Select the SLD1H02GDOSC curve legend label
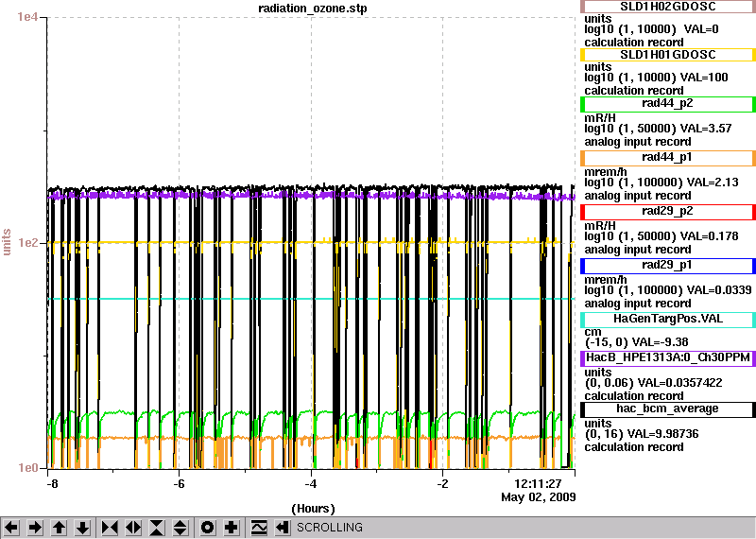The image size is (756, 539). pos(668,7)
